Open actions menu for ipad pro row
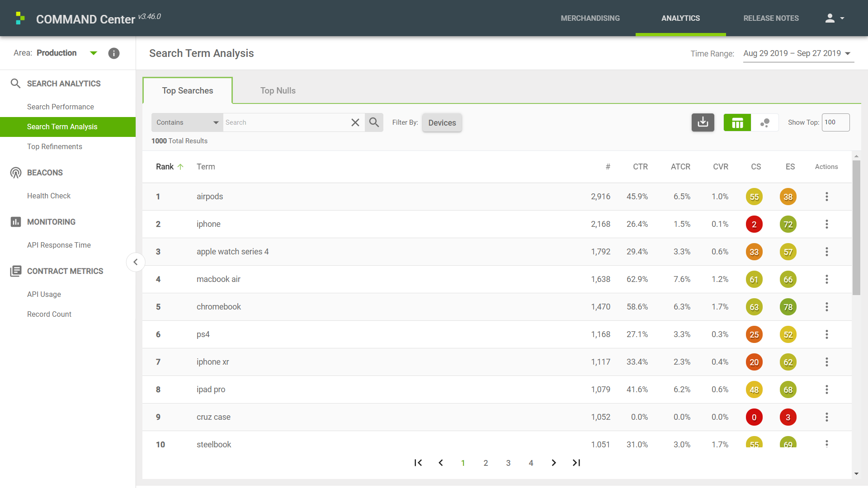Screen dimensions: 868x488 pyautogui.click(x=827, y=389)
